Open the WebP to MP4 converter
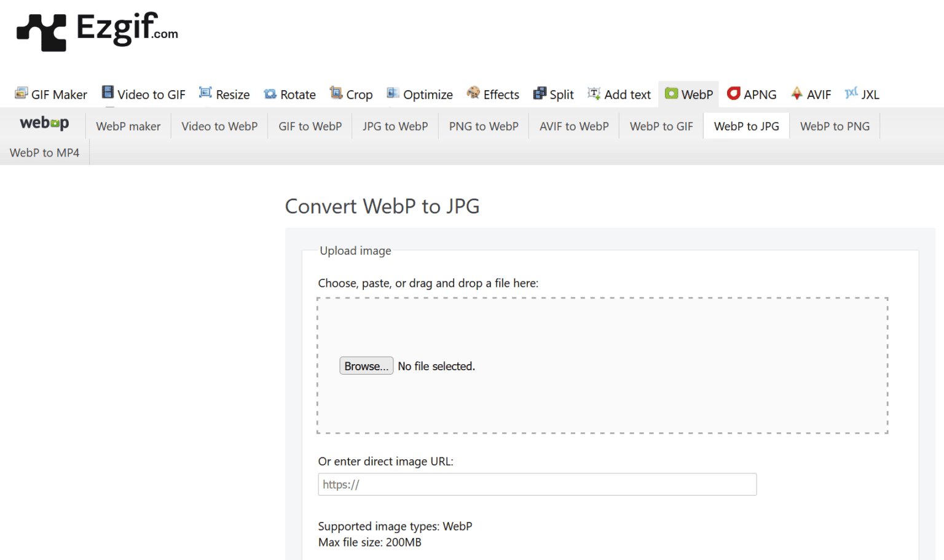The height and width of the screenshot is (560, 944). pyautogui.click(x=44, y=152)
